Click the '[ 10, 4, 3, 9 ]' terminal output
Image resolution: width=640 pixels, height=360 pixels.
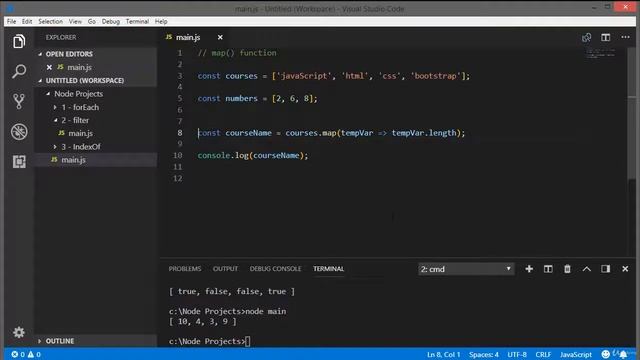(x=202, y=322)
